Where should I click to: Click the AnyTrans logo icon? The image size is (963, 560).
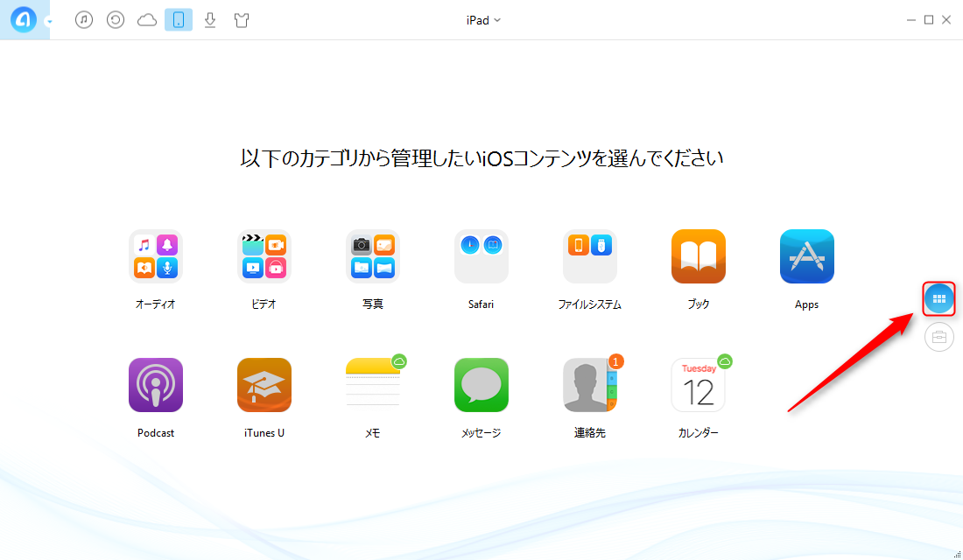pos(24,19)
